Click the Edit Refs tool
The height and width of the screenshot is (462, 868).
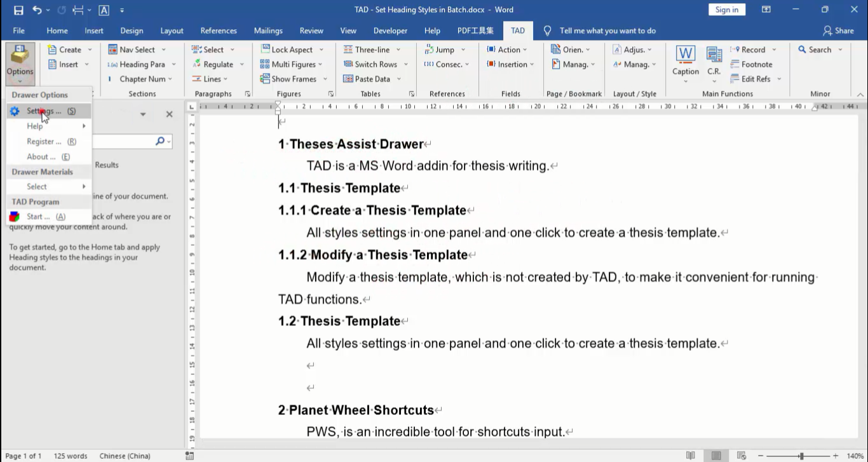point(750,79)
